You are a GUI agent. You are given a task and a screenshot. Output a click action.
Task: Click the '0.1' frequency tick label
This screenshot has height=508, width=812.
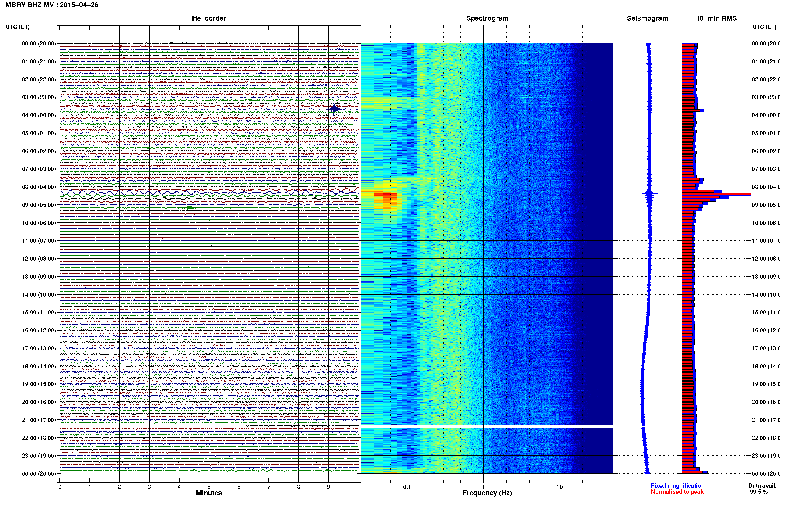(407, 487)
